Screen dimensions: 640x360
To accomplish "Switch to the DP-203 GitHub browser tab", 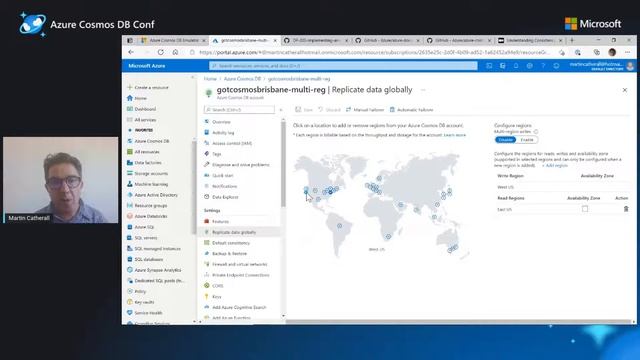I will coord(316,40).
